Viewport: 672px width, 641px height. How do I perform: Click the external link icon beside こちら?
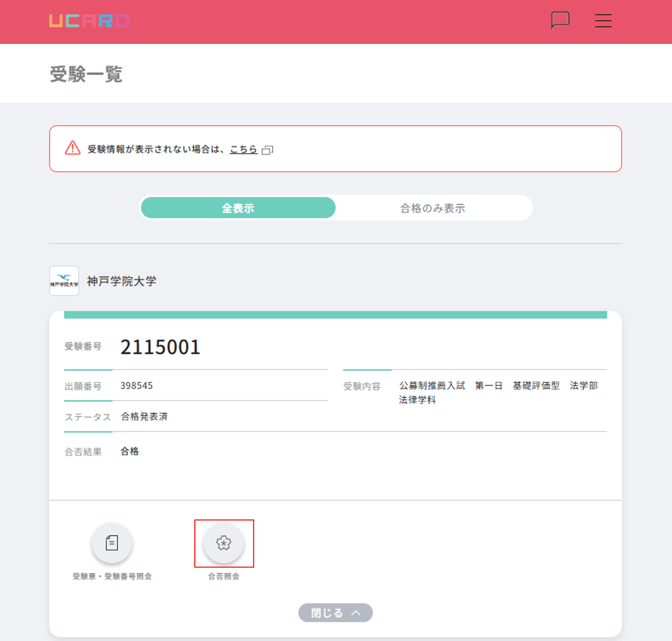click(x=267, y=150)
